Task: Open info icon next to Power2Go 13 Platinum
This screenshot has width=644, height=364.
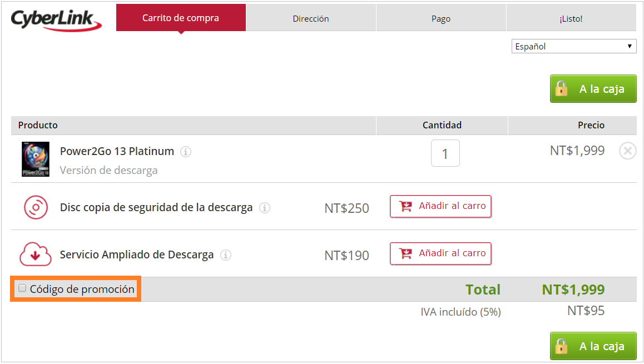Action: [x=186, y=152]
